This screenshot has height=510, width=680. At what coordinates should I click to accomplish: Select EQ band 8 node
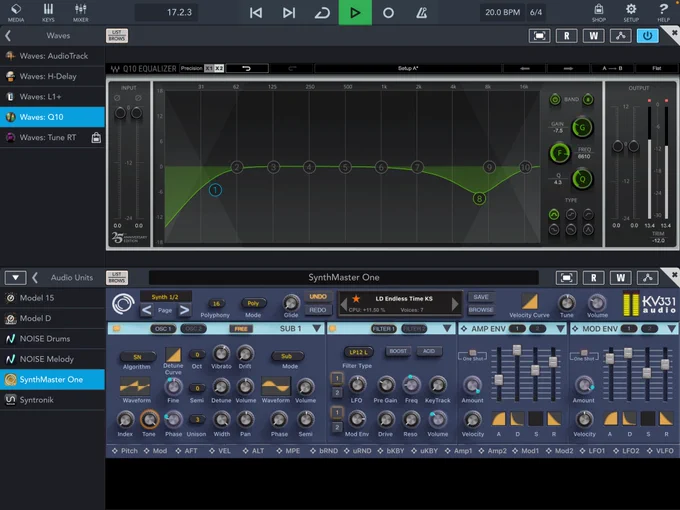tap(479, 199)
